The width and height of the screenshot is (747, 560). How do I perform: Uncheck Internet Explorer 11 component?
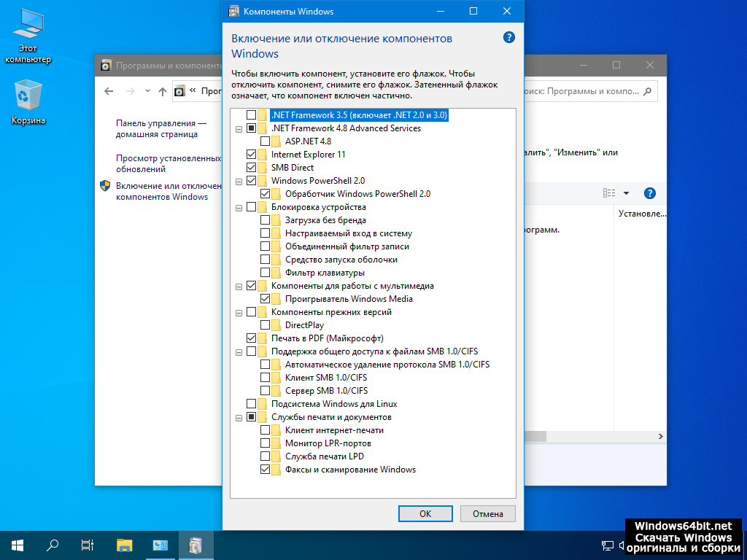point(252,155)
